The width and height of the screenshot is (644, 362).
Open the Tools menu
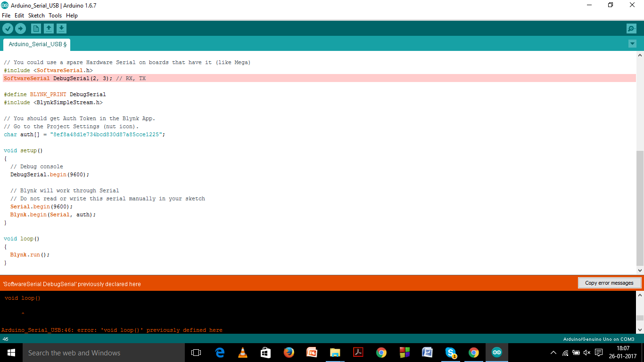[x=55, y=16]
